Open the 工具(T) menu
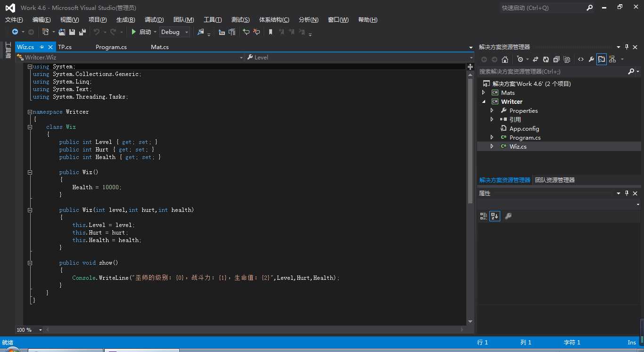 pyautogui.click(x=213, y=20)
